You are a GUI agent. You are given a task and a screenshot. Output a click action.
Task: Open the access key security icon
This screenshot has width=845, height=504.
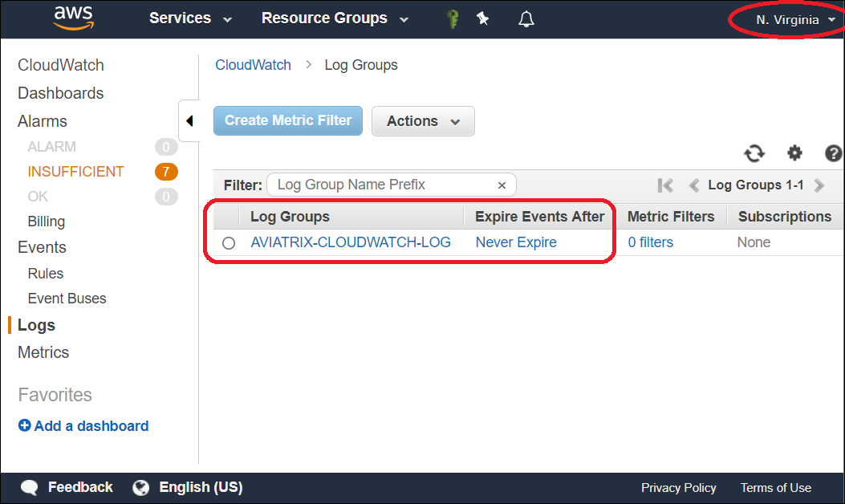[x=452, y=18]
